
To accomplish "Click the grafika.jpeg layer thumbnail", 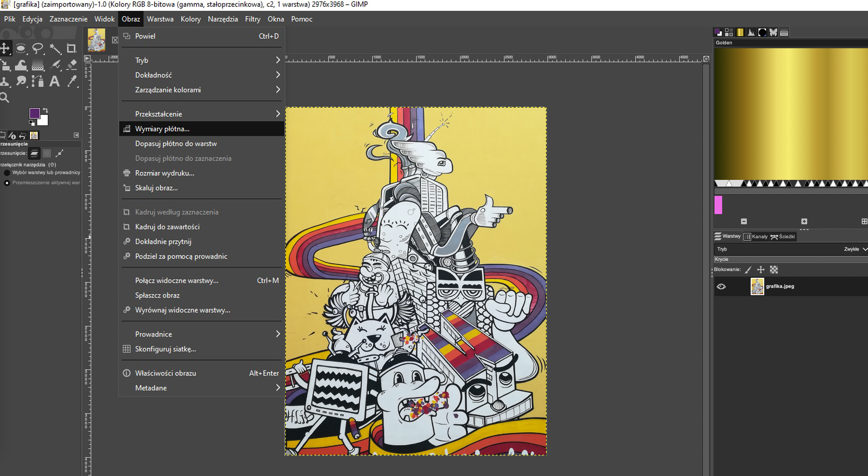I will pos(757,286).
